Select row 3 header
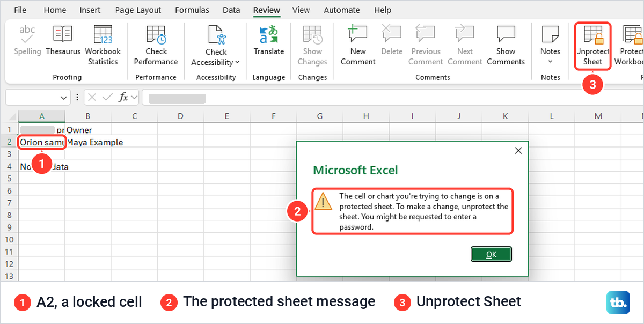This screenshot has width=644, height=324. coord(9,154)
